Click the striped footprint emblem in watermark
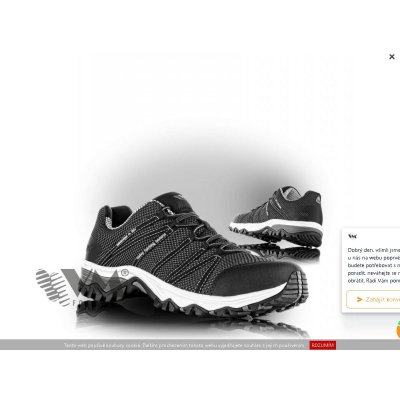 tap(52, 287)
